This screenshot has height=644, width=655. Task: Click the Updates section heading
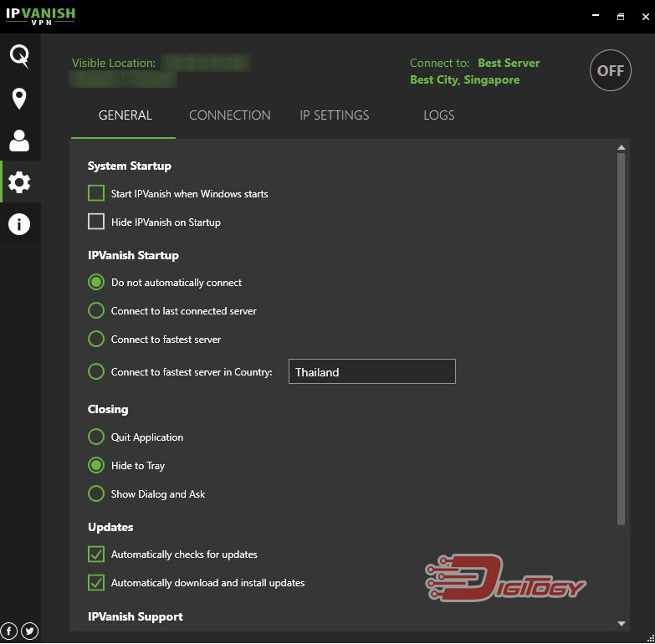pos(110,527)
